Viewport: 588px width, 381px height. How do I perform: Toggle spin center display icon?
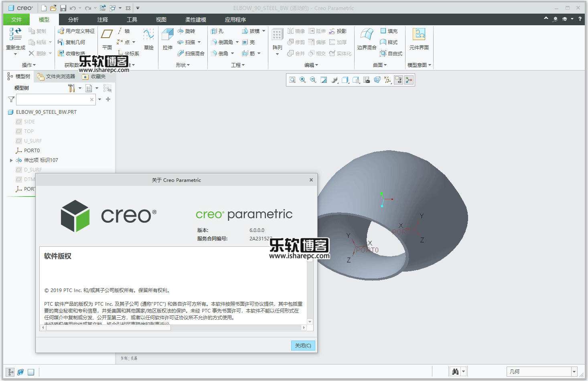click(x=409, y=80)
